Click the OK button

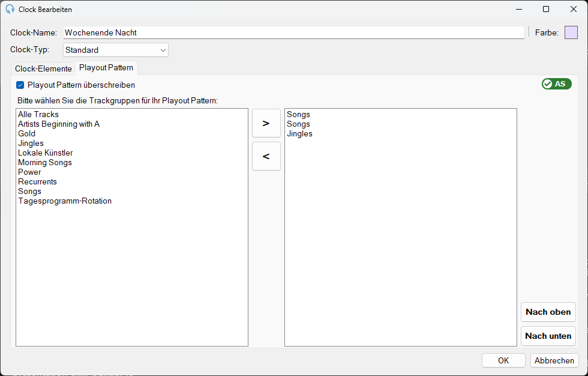(x=503, y=360)
